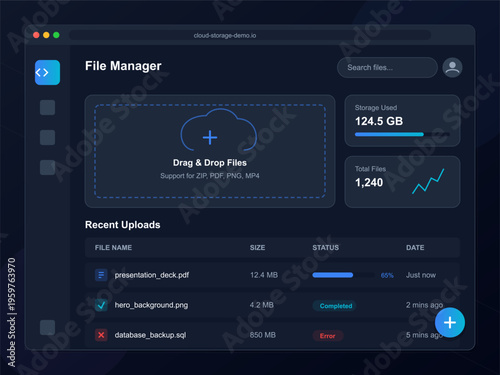Click the Total Files trend chart icon

(428, 181)
